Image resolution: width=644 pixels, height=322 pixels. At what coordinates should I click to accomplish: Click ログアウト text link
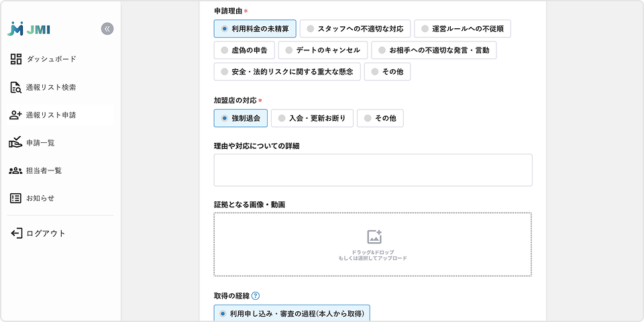(x=46, y=233)
